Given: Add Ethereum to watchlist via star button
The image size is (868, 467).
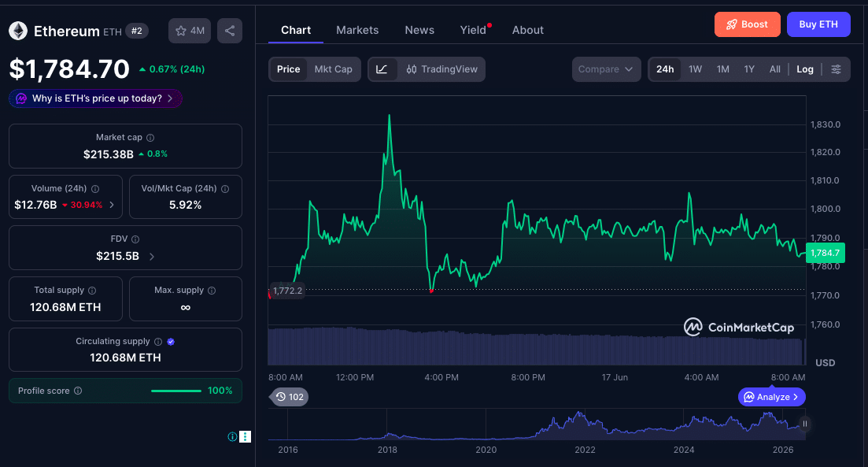Looking at the screenshot, I should (190, 31).
